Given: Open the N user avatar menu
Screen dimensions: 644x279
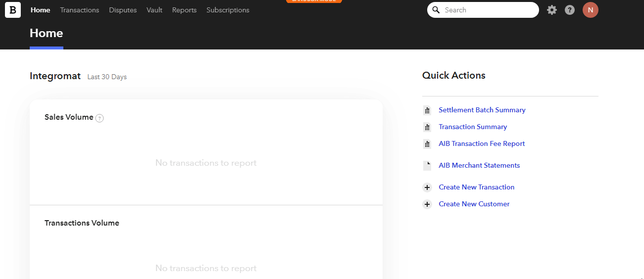Looking at the screenshot, I should pos(591,10).
